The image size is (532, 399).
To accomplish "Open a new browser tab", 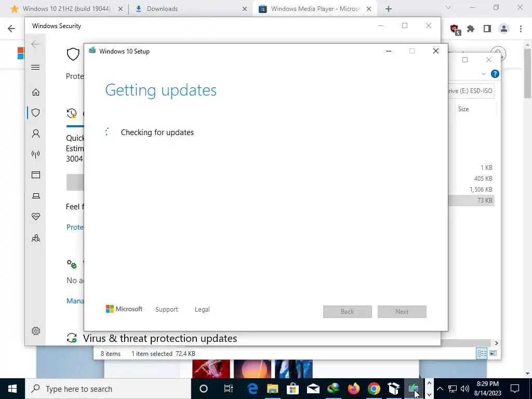I will pos(389,9).
